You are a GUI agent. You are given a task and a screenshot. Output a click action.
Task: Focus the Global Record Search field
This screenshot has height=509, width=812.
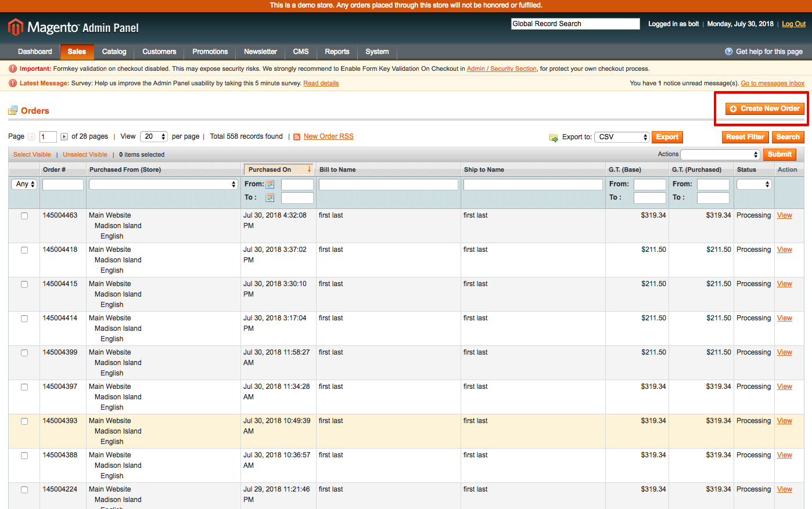pos(576,24)
